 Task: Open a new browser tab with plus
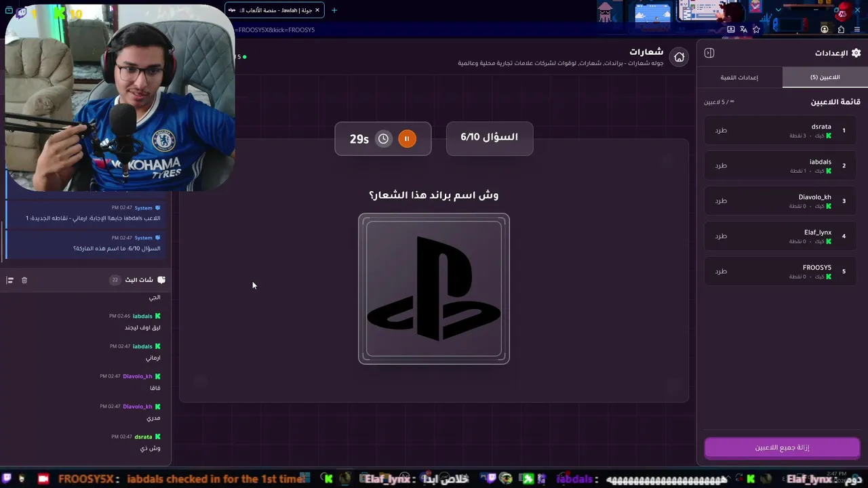pyautogui.click(x=334, y=10)
